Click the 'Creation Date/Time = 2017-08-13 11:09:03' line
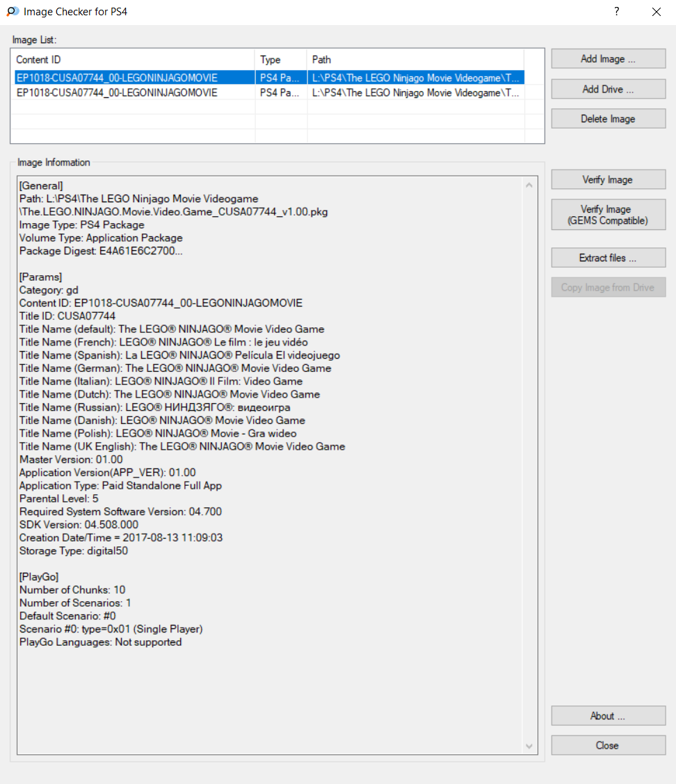 click(x=121, y=537)
